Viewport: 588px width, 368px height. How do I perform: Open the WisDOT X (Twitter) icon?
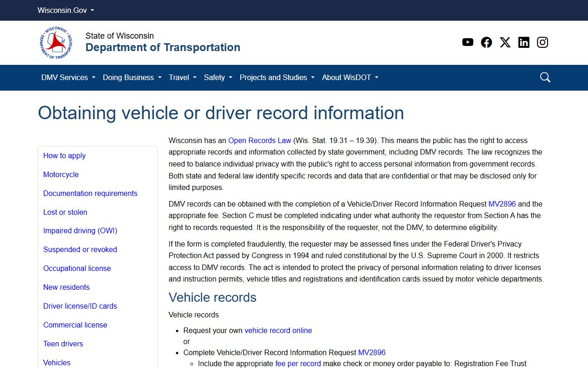(505, 42)
